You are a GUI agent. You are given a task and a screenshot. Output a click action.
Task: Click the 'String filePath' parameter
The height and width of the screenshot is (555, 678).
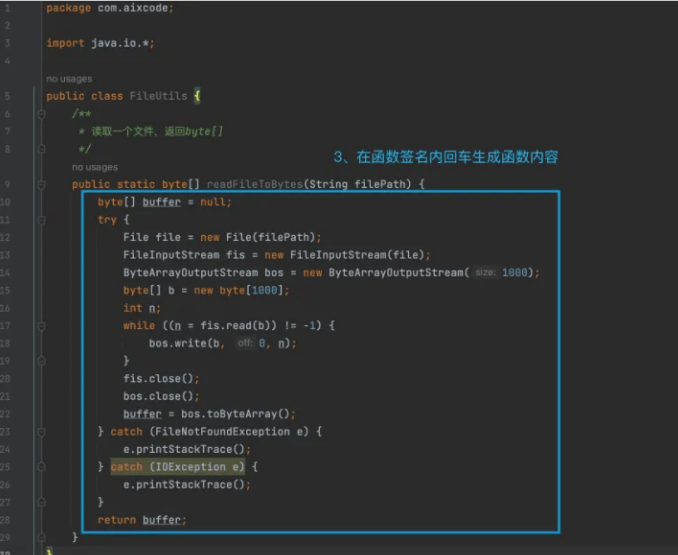pos(358,185)
